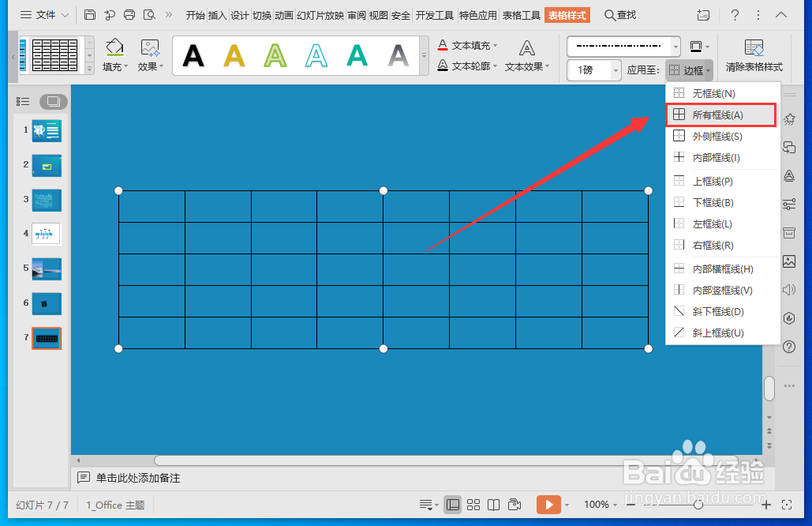Click the Print icon in quick toolbar
The height and width of the screenshot is (526, 812).
tap(129, 14)
